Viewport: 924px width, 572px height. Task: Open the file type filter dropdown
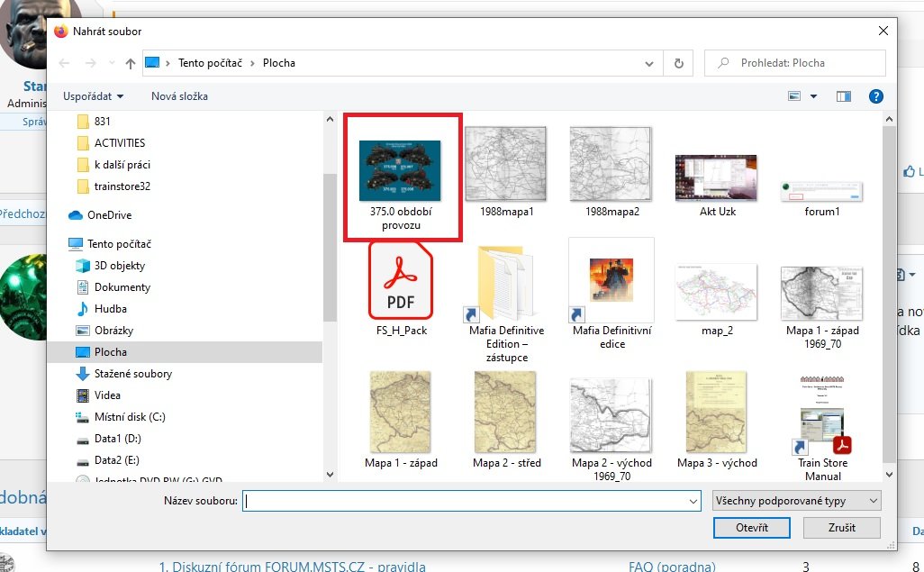[x=795, y=501]
